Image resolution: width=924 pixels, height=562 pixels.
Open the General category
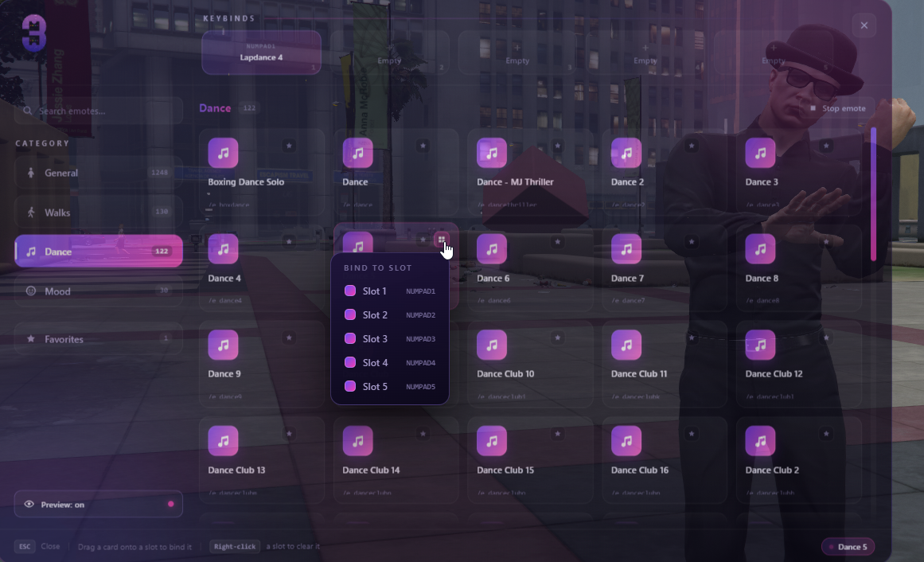[x=99, y=173]
